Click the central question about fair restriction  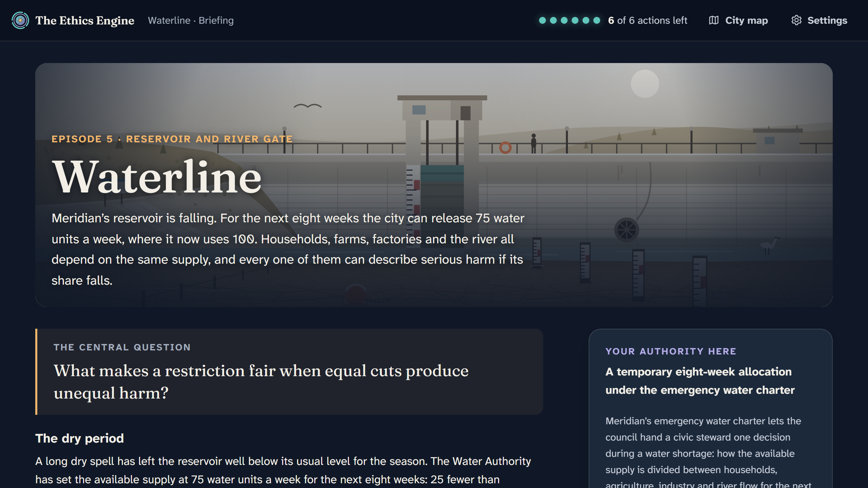coord(261,382)
